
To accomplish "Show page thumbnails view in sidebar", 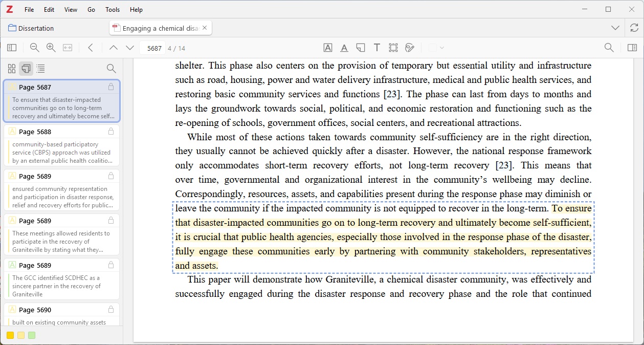I will tap(12, 69).
